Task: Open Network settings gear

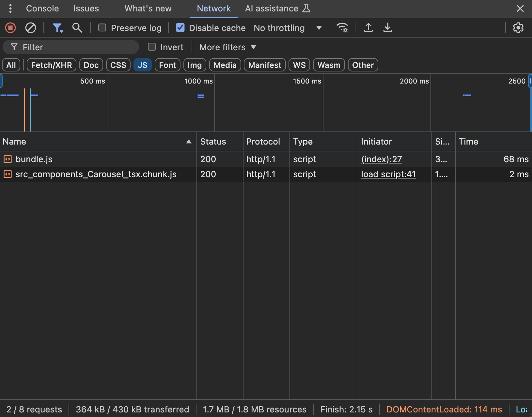Action: 518,28
